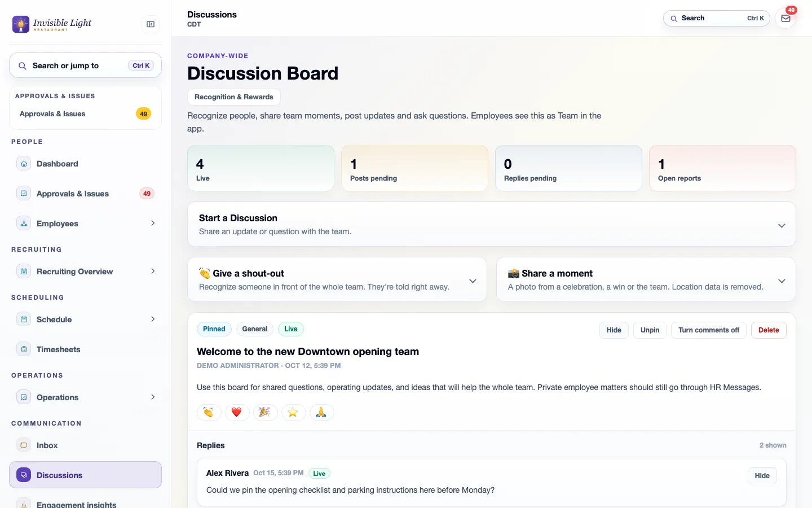
Task: Click the Discussions sidebar icon
Action: (x=24, y=475)
